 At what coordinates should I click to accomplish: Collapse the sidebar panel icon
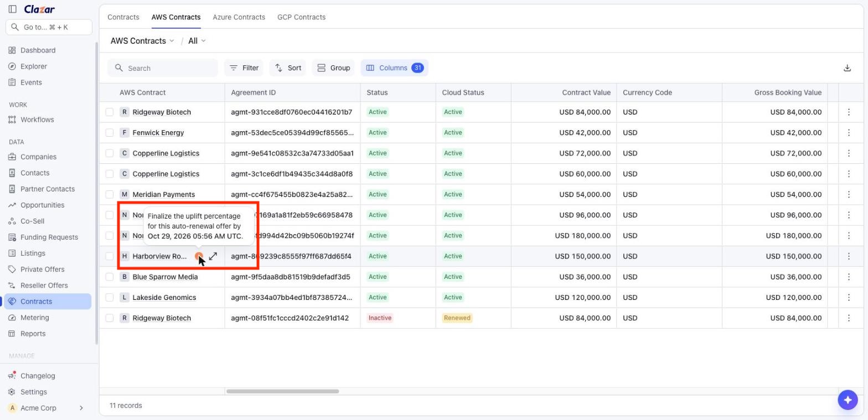(x=12, y=9)
